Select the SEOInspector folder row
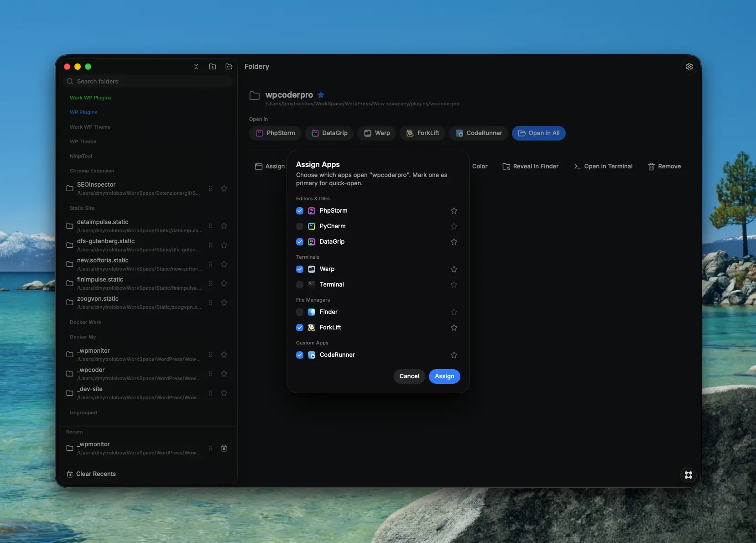Image resolution: width=756 pixels, height=543 pixels. point(148,188)
